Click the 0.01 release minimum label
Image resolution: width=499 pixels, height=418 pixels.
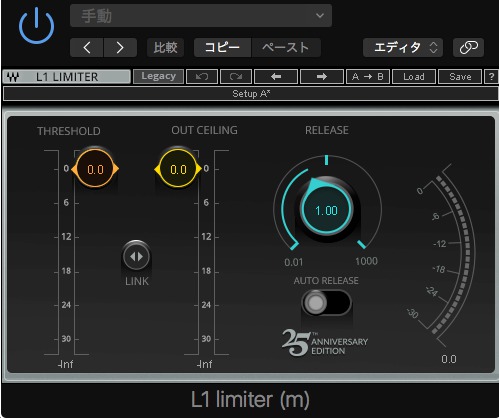pos(294,262)
